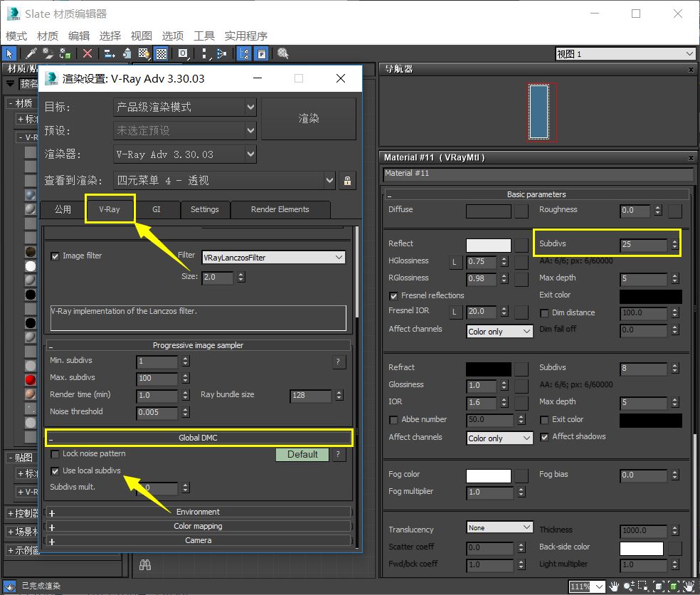Open the VRayLanczosFilter filter dropdown
Viewport: 700px width, 595px height.
click(x=273, y=258)
